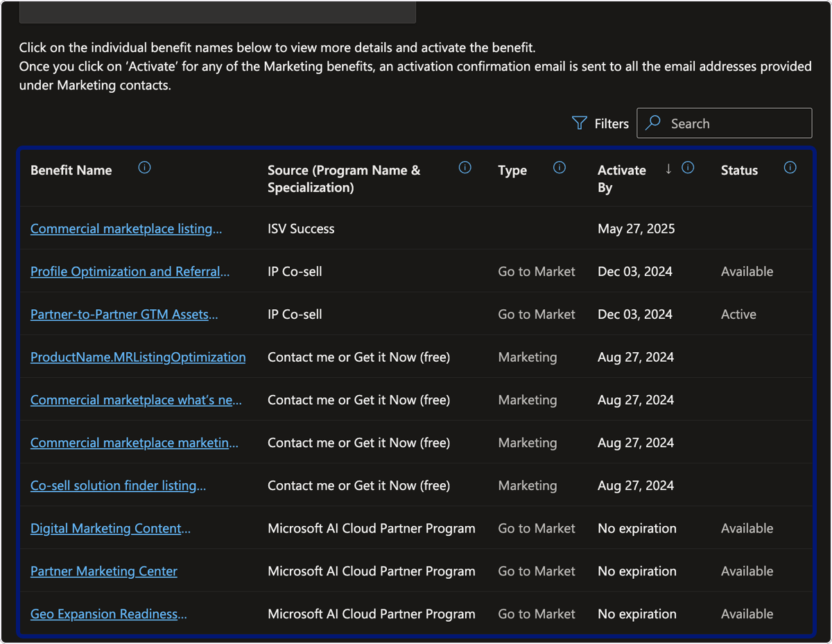Click Microsoft AI Cloud Partner Program in Digital Marketing row

[372, 529]
